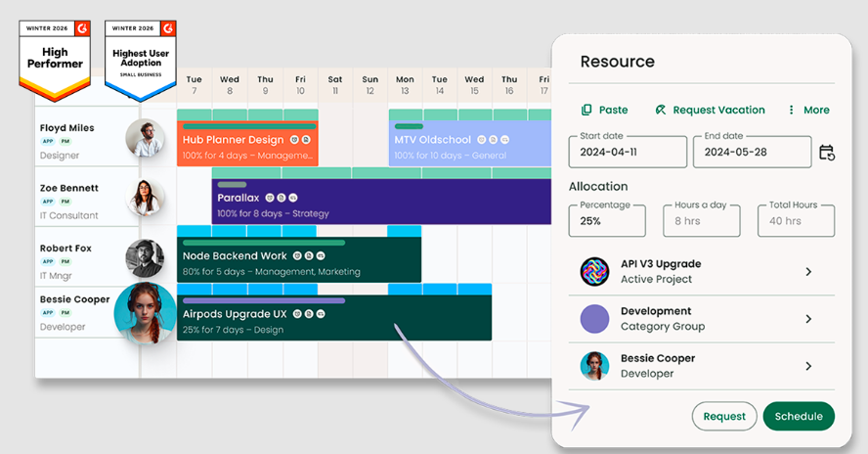The width and height of the screenshot is (868, 454).
Task: Click the green Schedule button
Action: [x=799, y=416]
